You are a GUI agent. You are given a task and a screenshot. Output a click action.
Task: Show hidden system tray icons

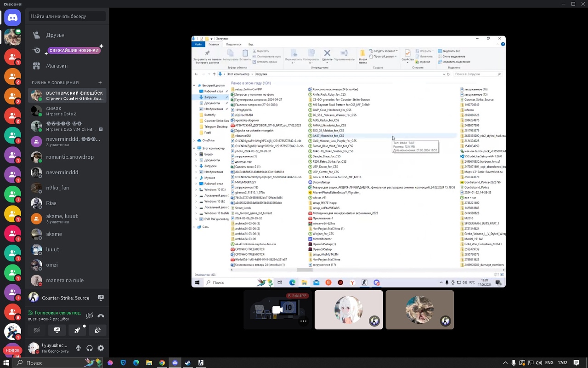(505, 363)
